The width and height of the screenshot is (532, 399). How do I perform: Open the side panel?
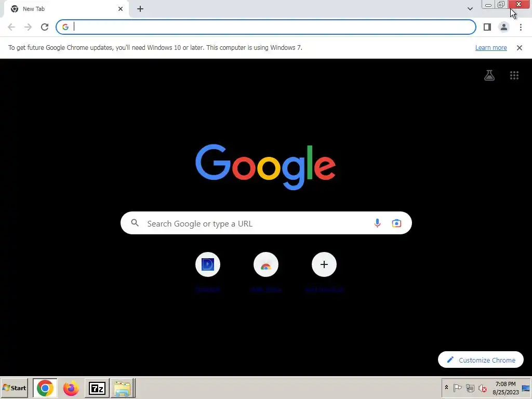(x=487, y=27)
